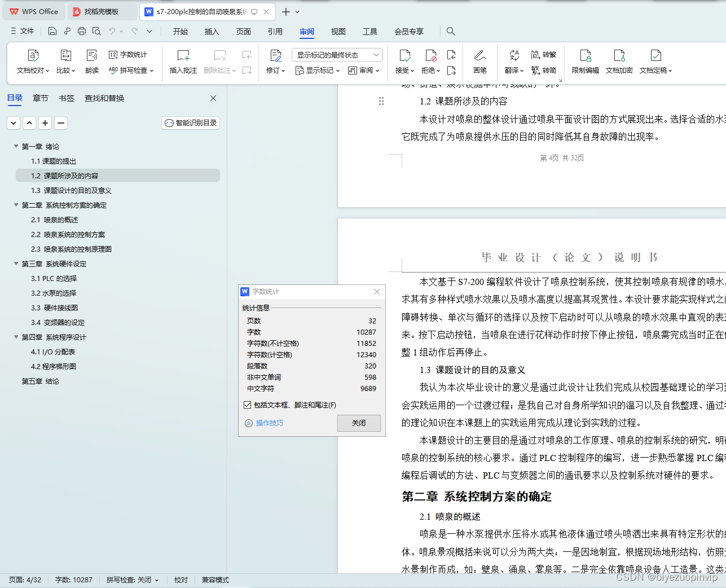Open 字数统计 word count
Image resolution: width=726 pixels, height=588 pixels.
point(128,55)
